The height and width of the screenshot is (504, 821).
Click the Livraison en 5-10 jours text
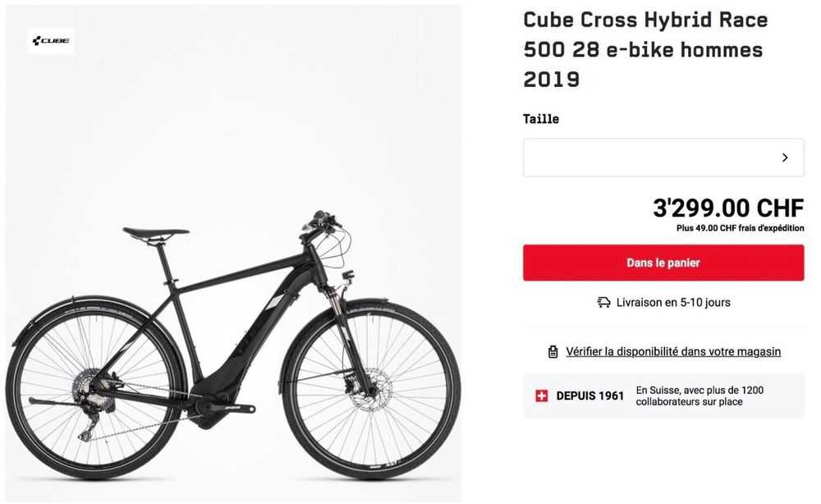673,303
